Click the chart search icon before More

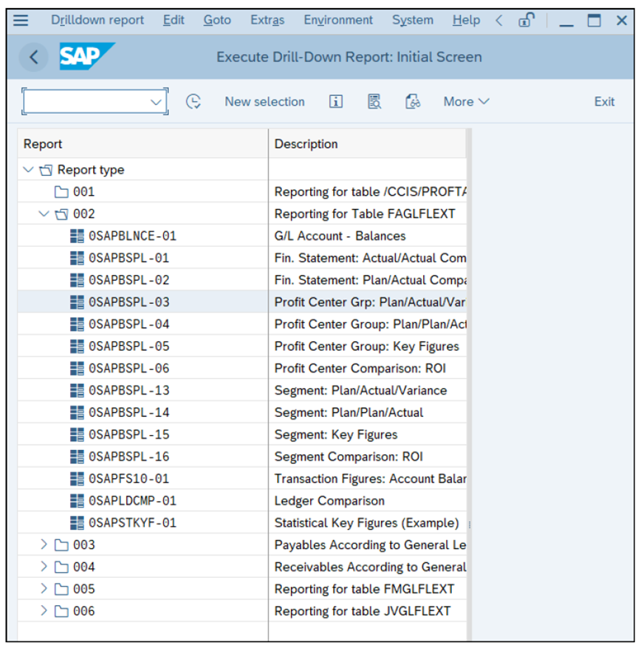413,102
